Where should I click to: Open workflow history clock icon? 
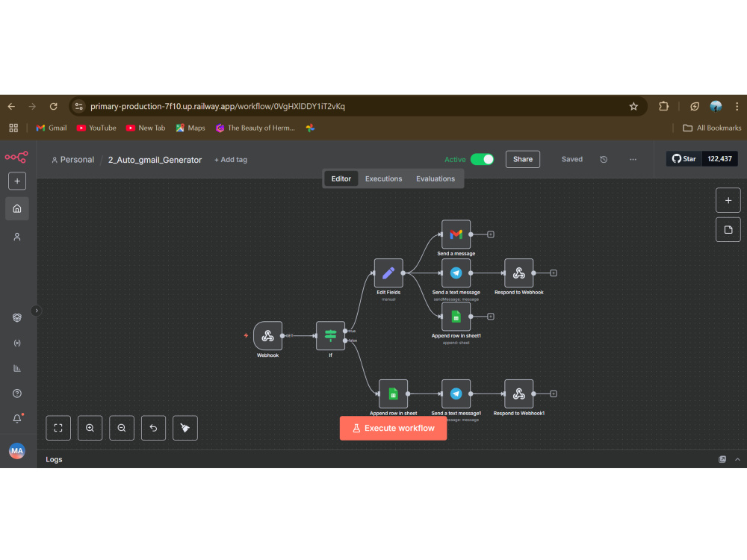tap(604, 160)
